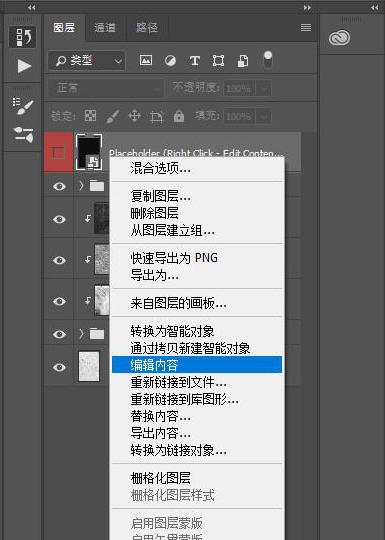Image resolution: width=385 pixels, height=540 pixels.
Task: Open the Creative Cloud Libraries icon
Action: click(x=339, y=38)
